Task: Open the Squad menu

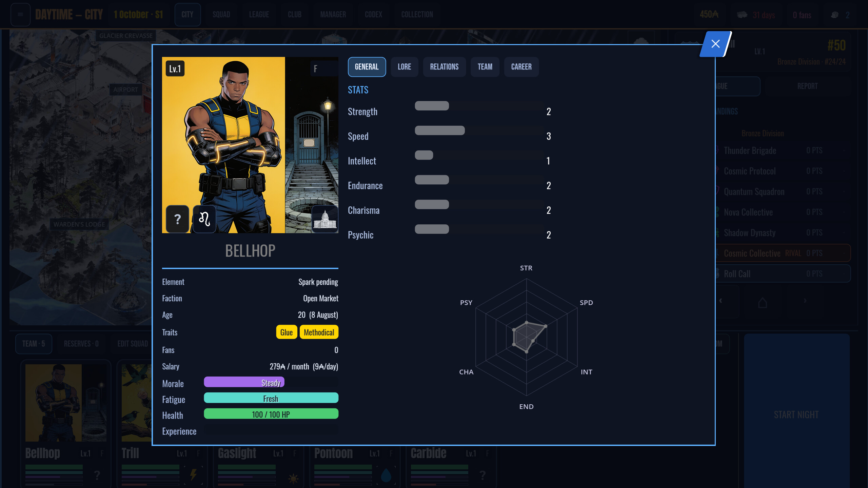Action: click(x=221, y=15)
